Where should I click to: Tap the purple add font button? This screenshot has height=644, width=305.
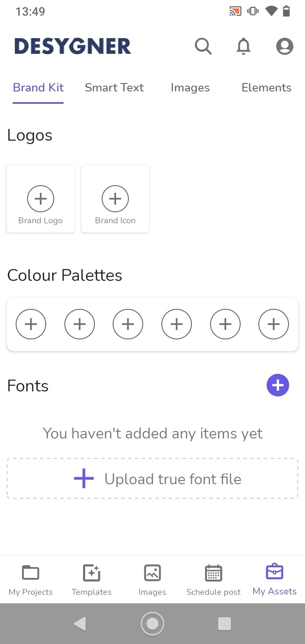[x=277, y=385]
